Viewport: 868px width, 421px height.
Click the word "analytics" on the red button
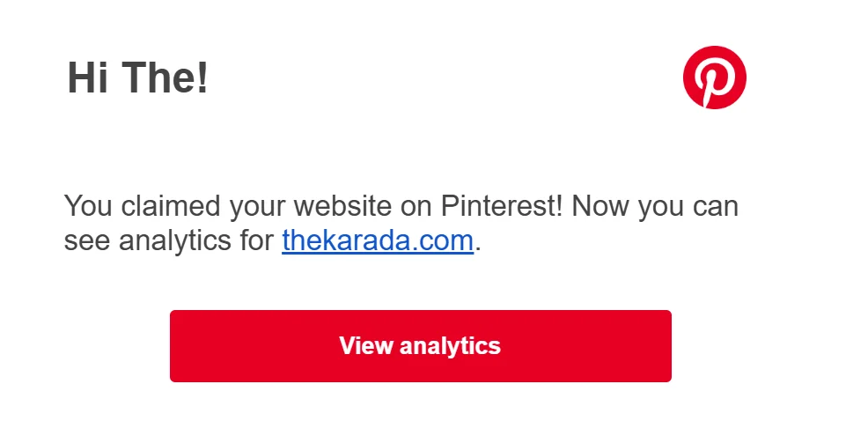450,346
